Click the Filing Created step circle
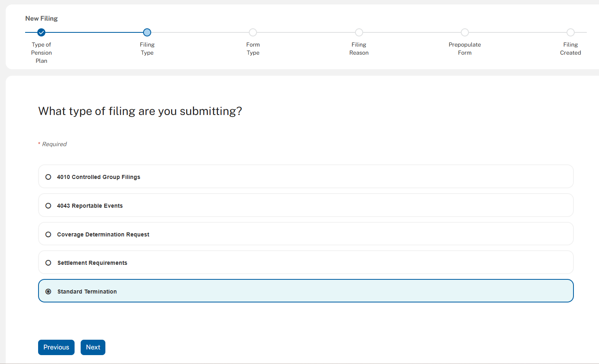Viewport: 599px width, 364px height. point(571,32)
